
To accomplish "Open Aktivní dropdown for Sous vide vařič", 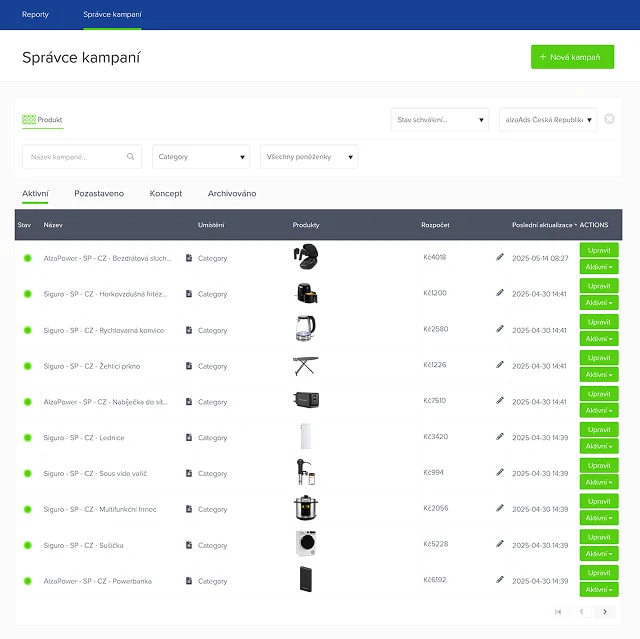I will (x=599, y=482).
